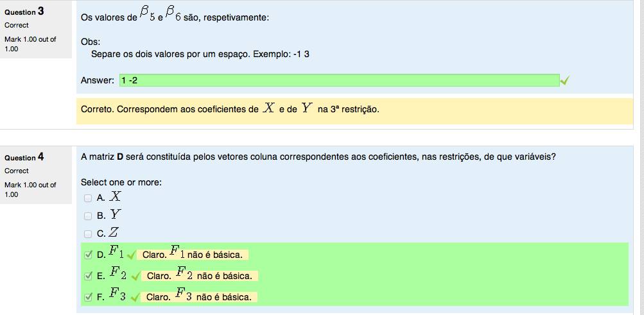The width and height of the screenshot is (644, 315).
Task: Uncheck option E checkbox for F2
Action: [88, 276]
